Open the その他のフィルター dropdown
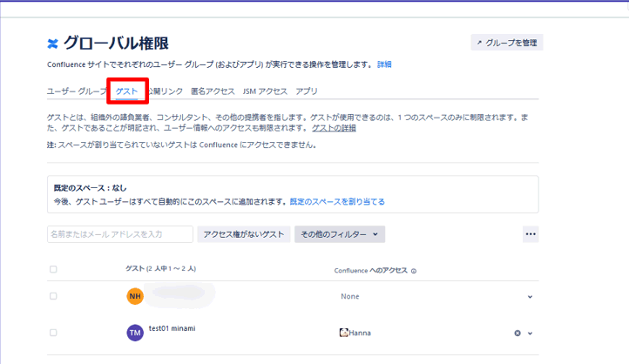Screen dimensions: 629x364 pyautogui.click(x=340, y=234)
